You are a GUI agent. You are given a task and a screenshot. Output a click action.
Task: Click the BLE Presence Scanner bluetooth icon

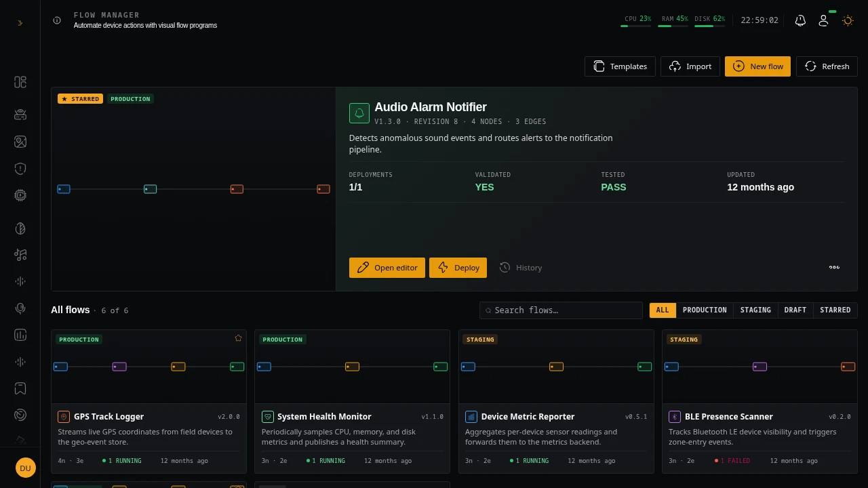click(x=675, y=417)
